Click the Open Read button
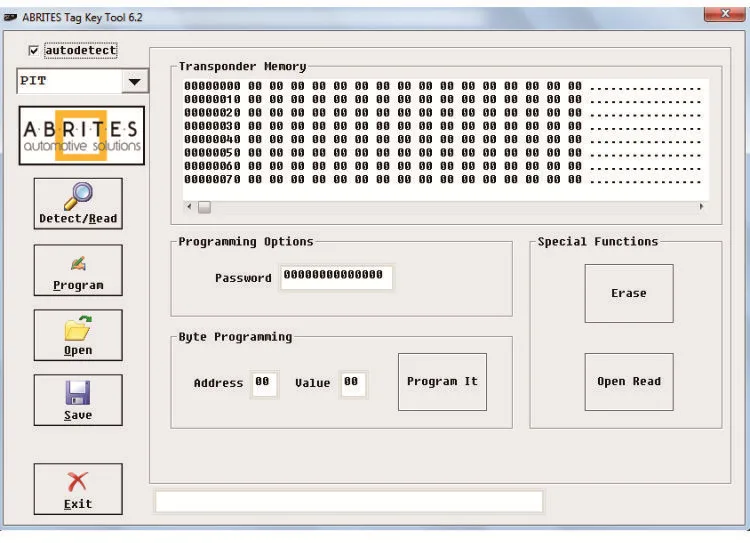Viewport: 750px width, 543px height. (x=629, y=382)
